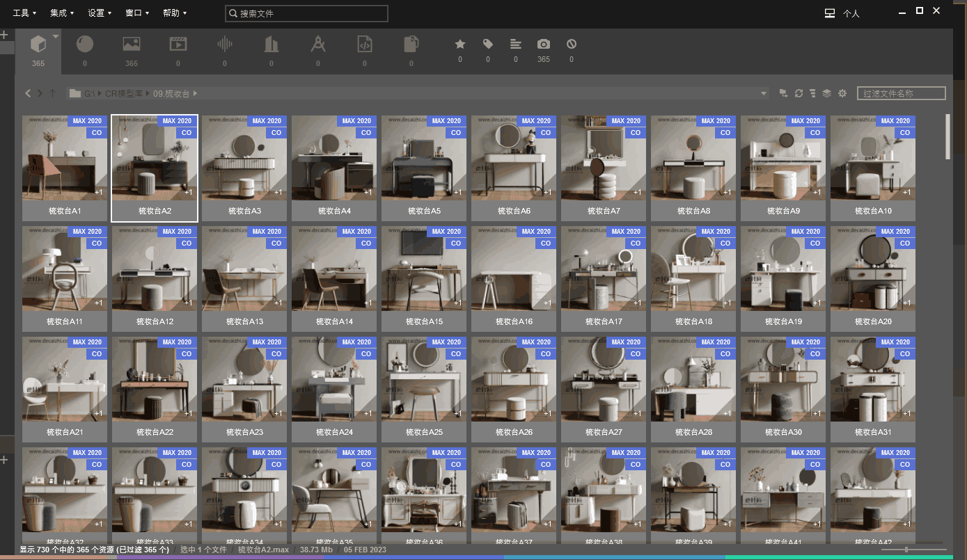Viewport: 967px width, 560px height.
Task: Expand the chevron after G:\ in the path
Action: point(101,93)
